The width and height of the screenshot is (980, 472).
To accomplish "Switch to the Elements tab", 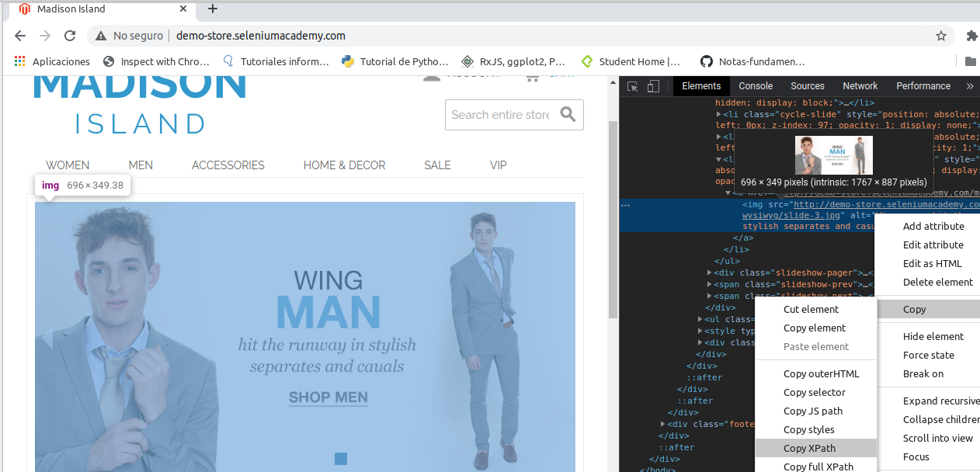I will click(701, 86).
